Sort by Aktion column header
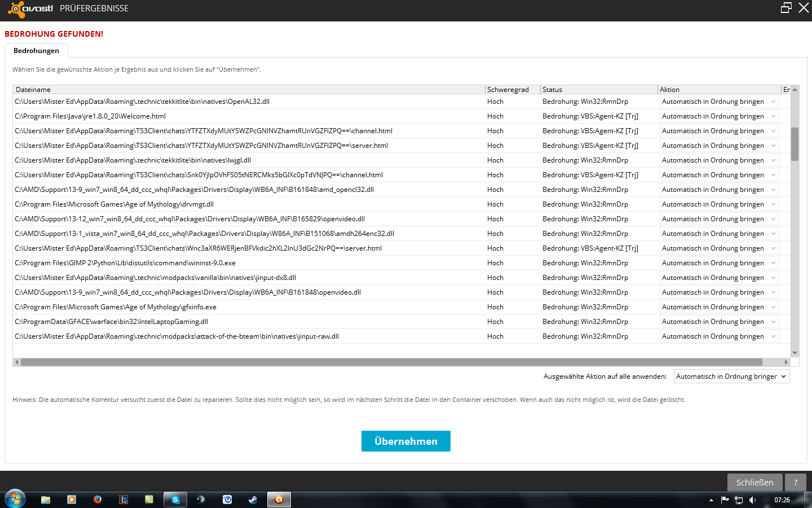This screenshot has height=508, width=812. pos(719,90)
